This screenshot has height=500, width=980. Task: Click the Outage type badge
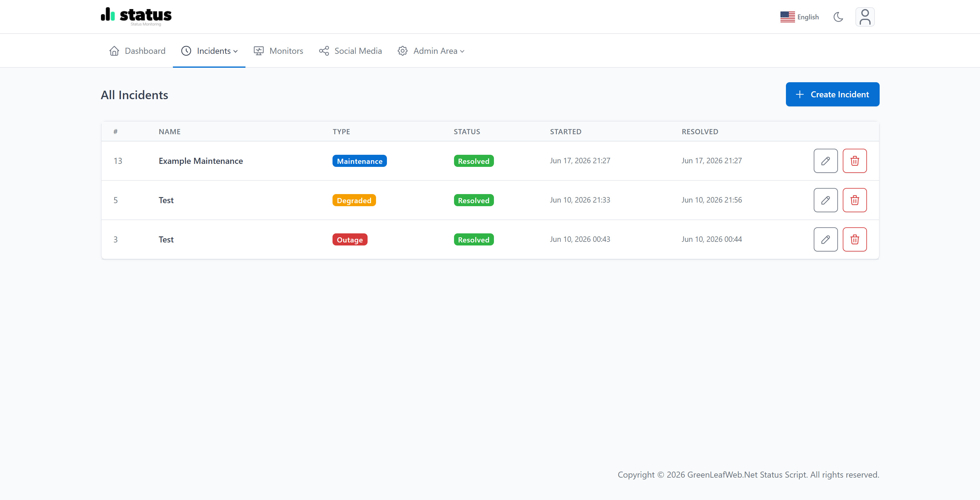click(350, 239)
